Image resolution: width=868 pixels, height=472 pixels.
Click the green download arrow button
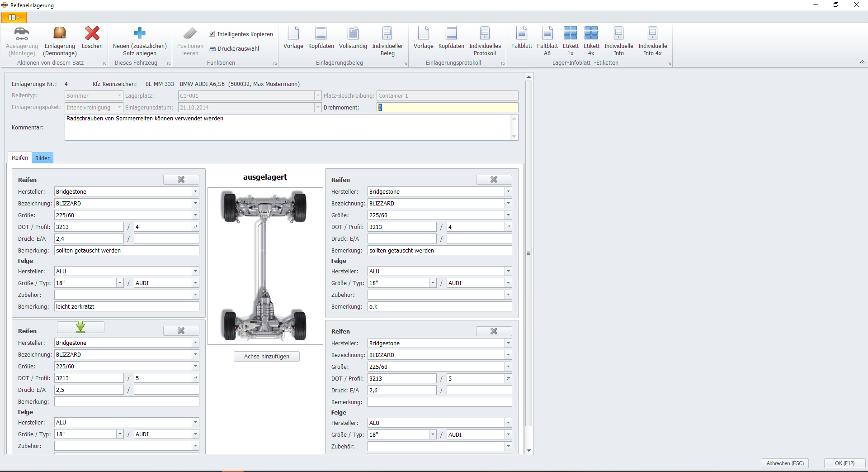[x=80, y=327]
